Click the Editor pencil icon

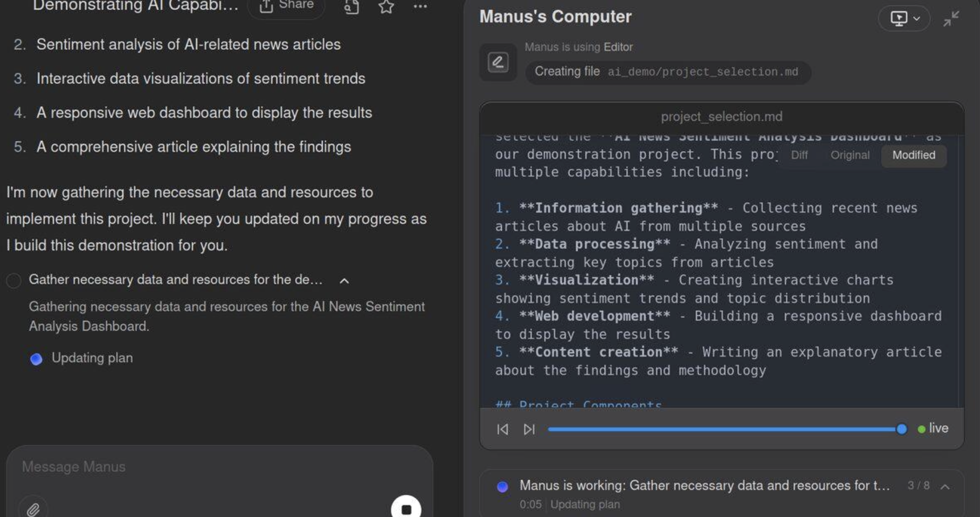click(498, 62)
